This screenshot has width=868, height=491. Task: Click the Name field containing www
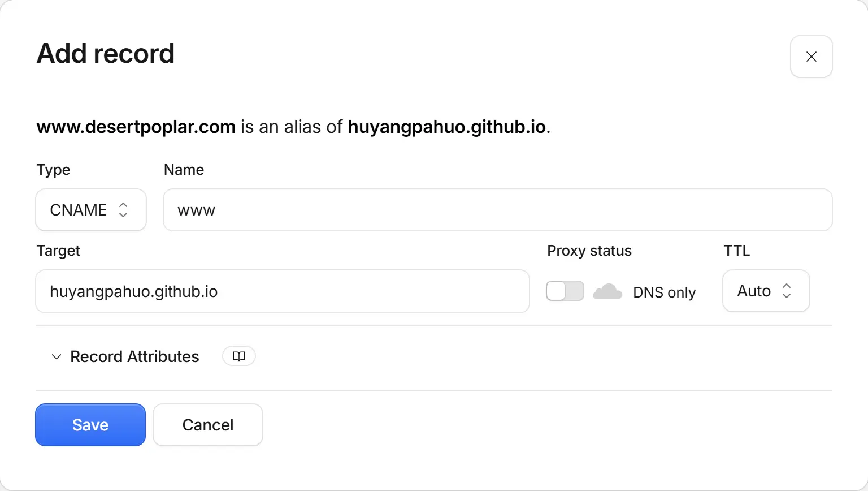497,210
